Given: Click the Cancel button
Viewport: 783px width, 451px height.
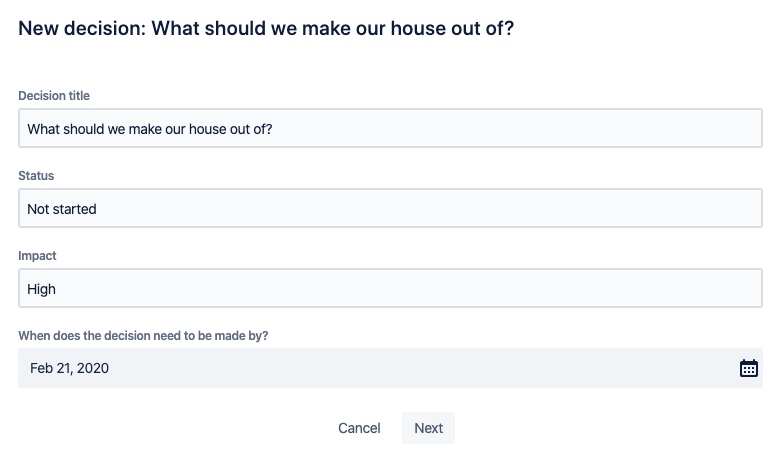Looking at the screenshot, I should [359, 428].
